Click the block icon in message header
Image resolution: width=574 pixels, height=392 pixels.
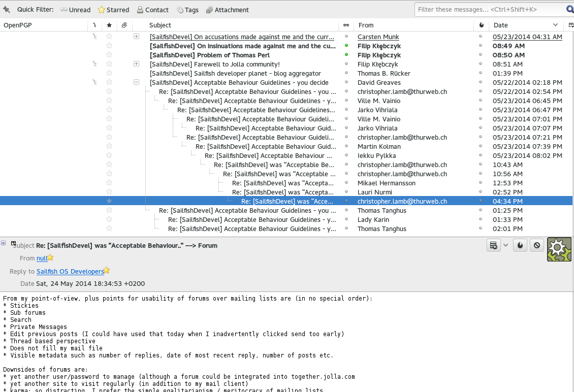pyautogui.click(x=536, y=246)
